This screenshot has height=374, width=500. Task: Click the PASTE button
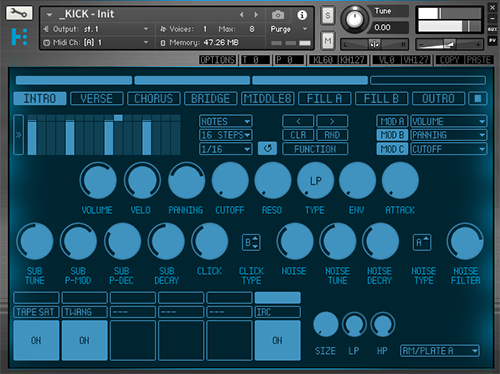point(479,60)
